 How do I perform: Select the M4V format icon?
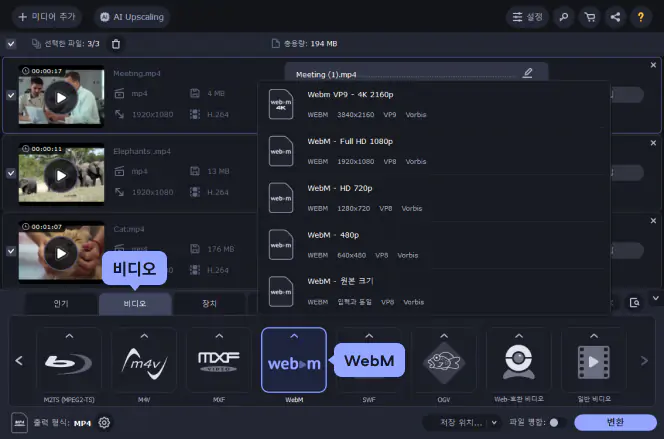tap(144, 363)
